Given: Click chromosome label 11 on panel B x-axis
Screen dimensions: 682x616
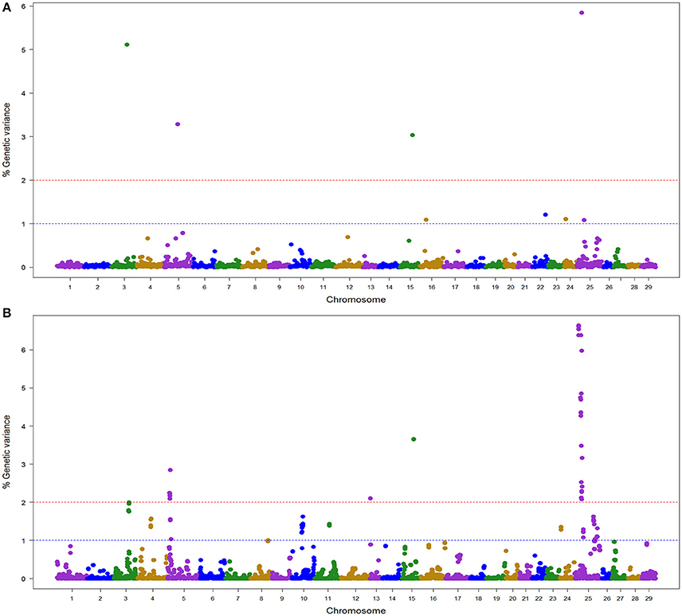Looking at the screenshot, I should pyautogui.click(x=328, y=598).
